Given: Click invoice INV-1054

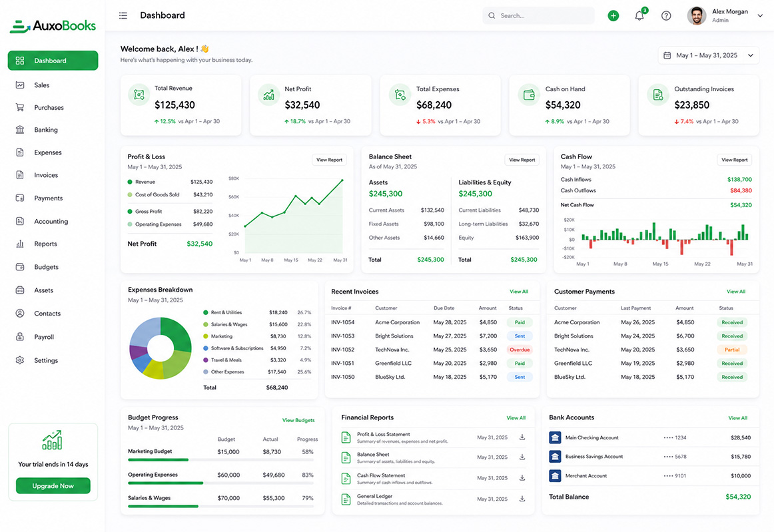Looking at the screenshot, I should pos(342,322).
